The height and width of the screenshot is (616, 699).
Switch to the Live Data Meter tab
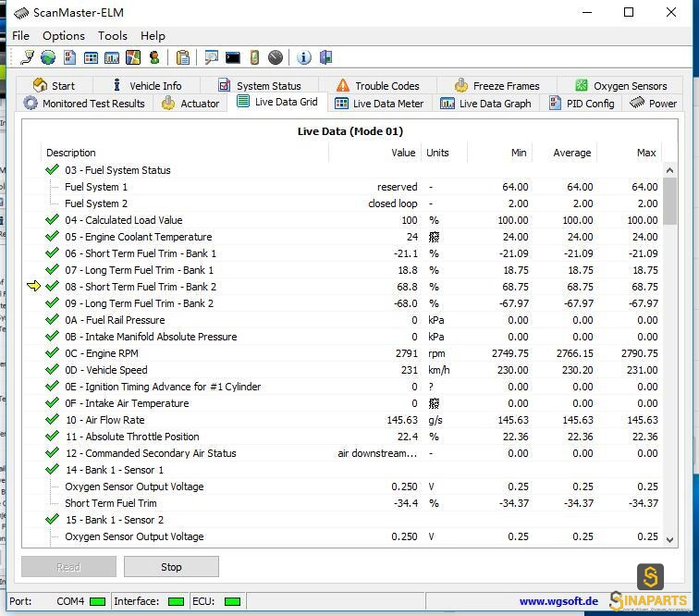tap(379, 104)
